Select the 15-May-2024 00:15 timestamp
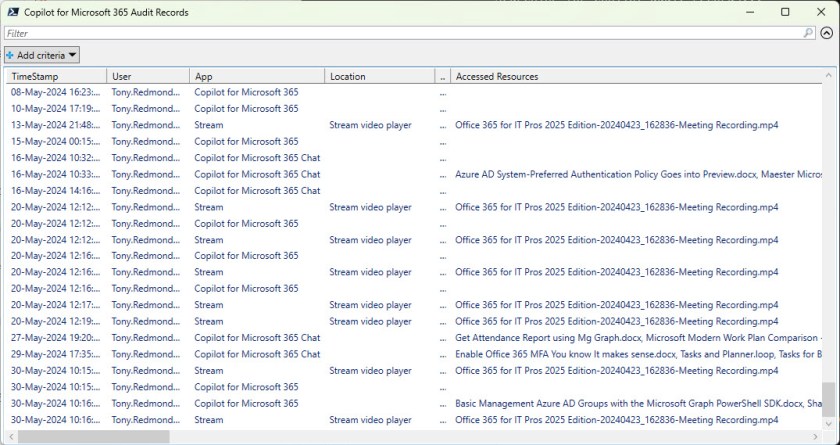Screen dimensions: 840x445 point(56,141)
